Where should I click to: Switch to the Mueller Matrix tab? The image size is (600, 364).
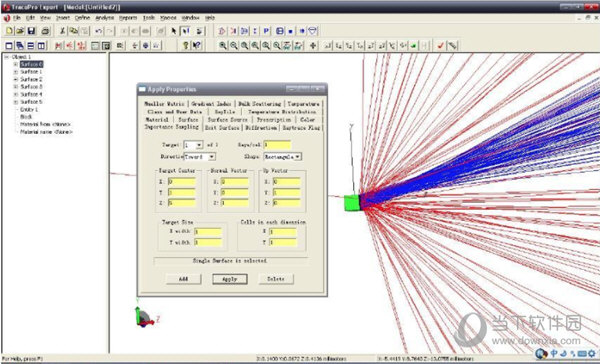coord(165,104)
